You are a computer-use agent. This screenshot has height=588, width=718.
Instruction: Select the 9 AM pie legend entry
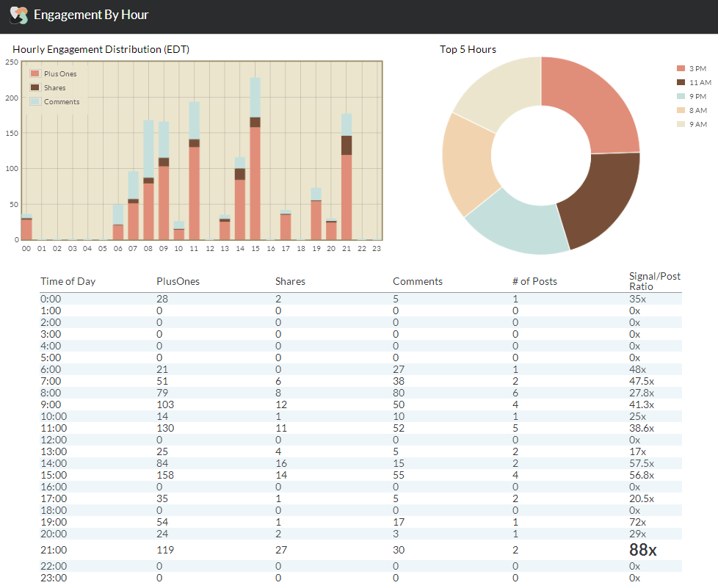pos(691,124)
